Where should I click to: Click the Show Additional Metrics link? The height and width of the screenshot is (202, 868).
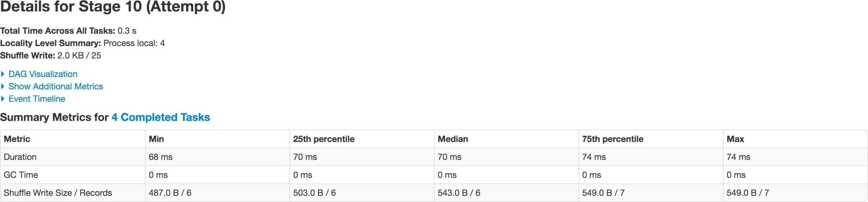[56, 87]
